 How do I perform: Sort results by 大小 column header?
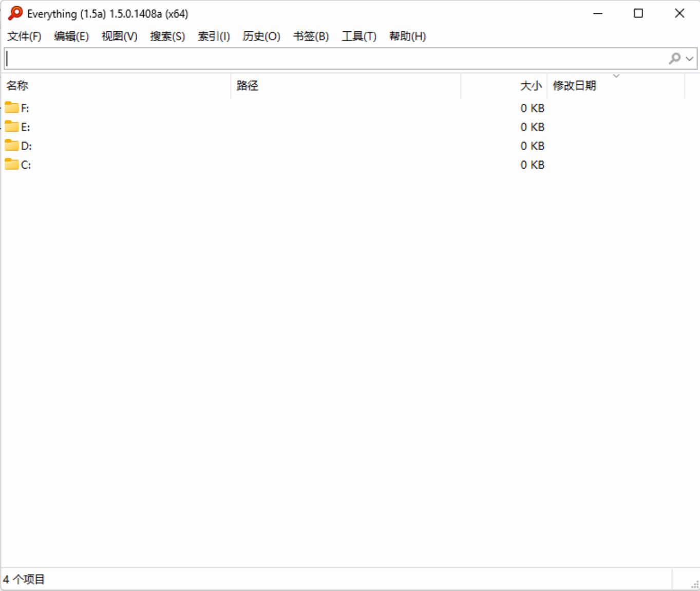click(x=531, y=86)
